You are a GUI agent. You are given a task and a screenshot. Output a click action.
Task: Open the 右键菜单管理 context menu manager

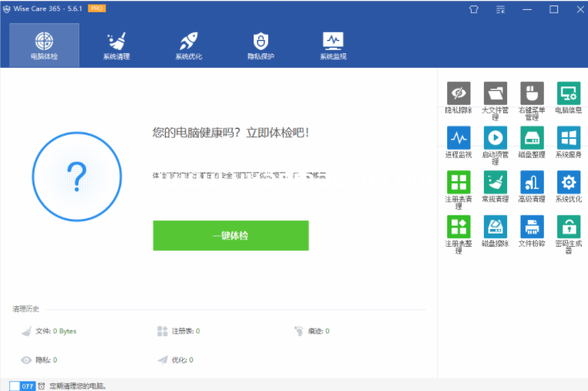click(x=532, y=100)
